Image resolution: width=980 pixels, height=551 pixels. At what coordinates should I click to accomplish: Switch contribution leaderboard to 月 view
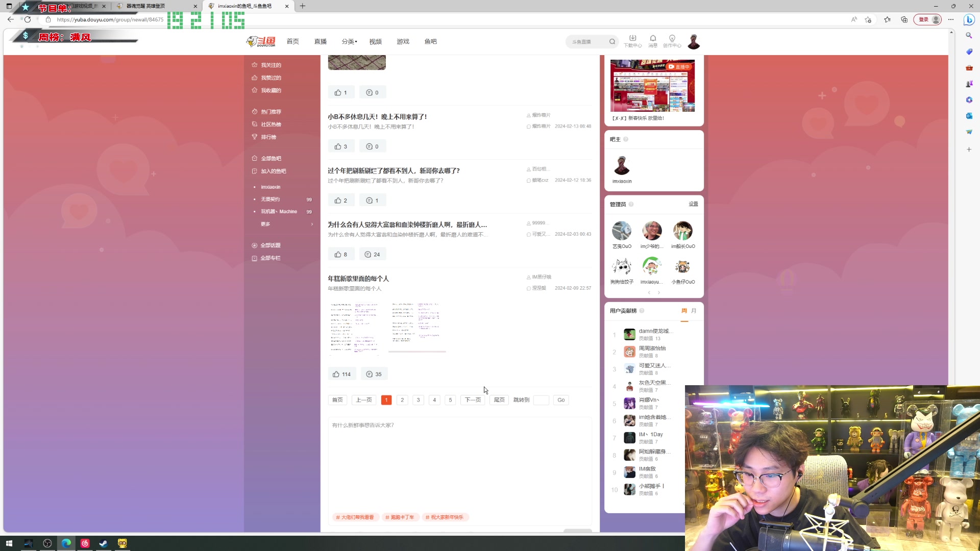693,310
